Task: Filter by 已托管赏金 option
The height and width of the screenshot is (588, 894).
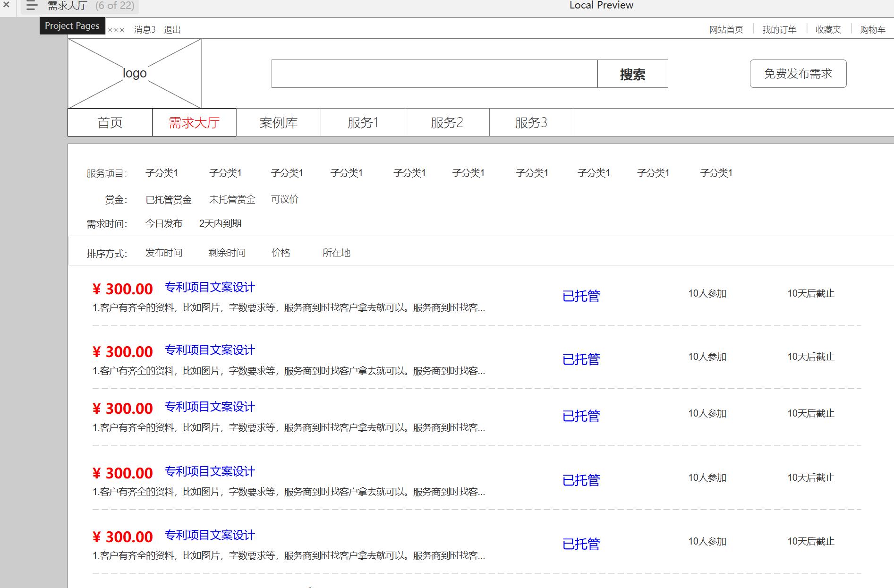Action: (169, 200)
